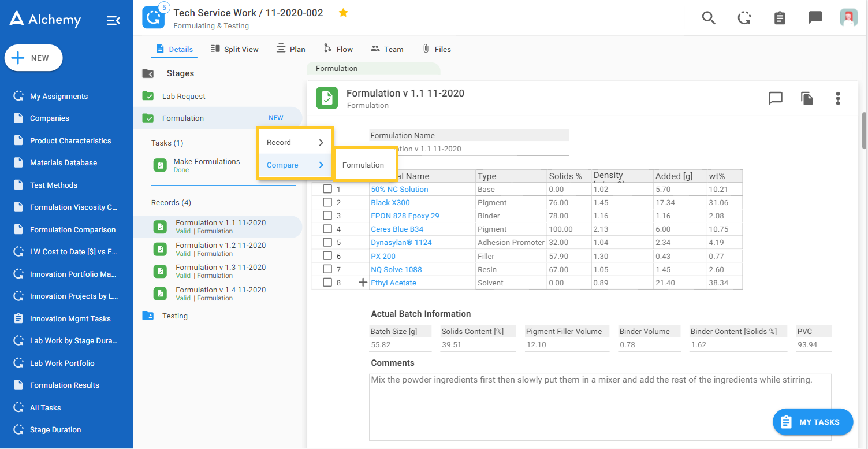Click the green record icon for Formulation v 1.2
Image resolution: width=868 pixels, height=449 pixels.
pyautogui.click(x=160, y=249)
